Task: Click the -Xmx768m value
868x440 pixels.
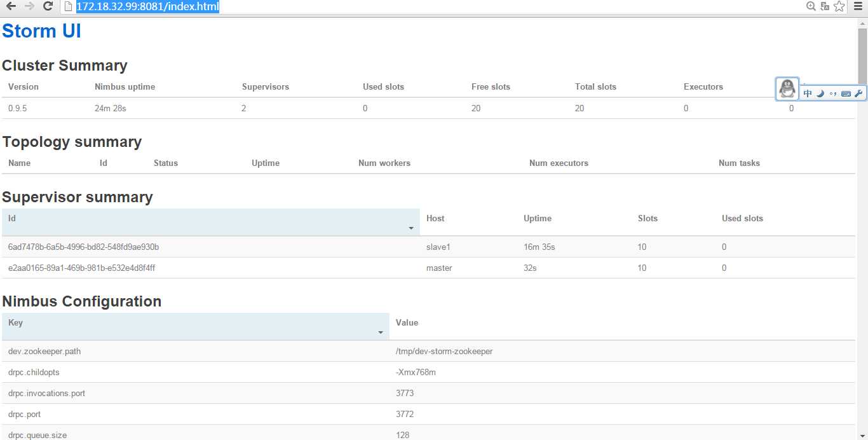Action: click(x=416, y=372)
